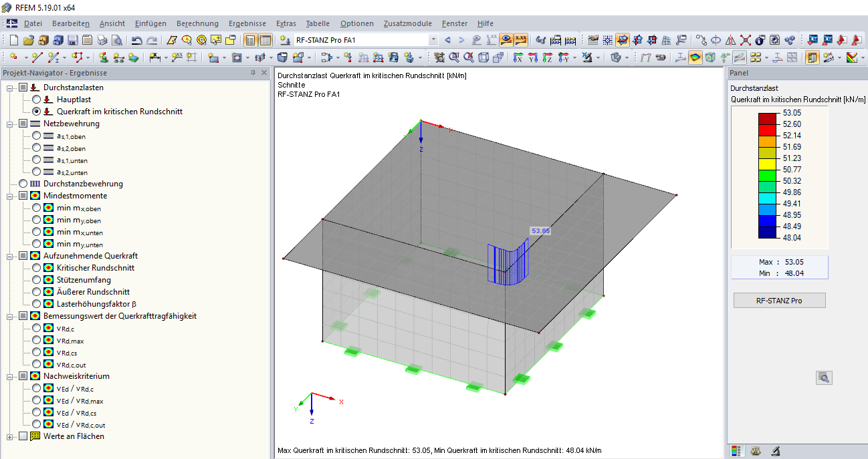Image resolution: width=868 pixels, height=459 pixels.
Task: Click the Min 48.04 value in Panel
Action: [794, 273]
